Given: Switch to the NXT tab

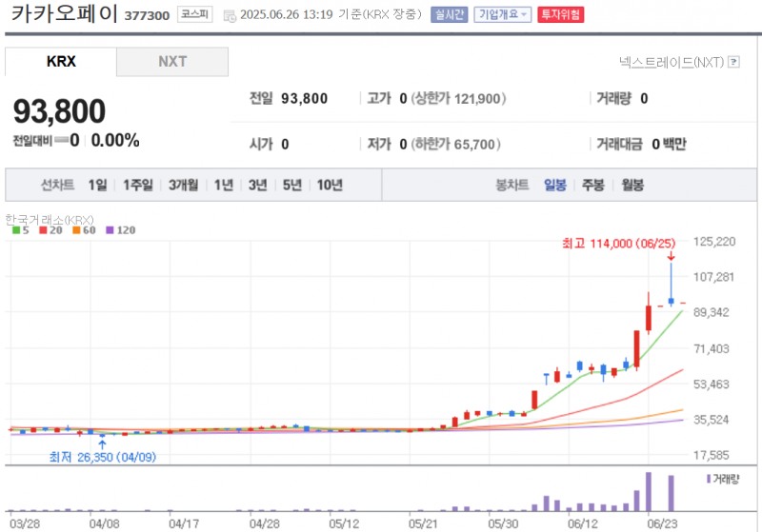Looking at the screenshot, I should (x=172, y=62).
